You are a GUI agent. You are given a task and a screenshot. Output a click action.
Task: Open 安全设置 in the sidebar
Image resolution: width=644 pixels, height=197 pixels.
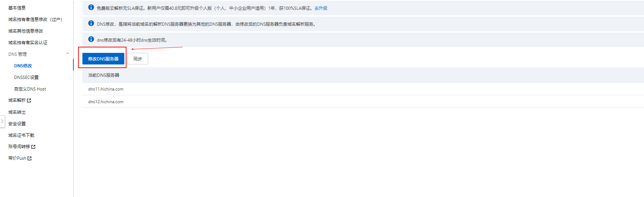[17, 123]
